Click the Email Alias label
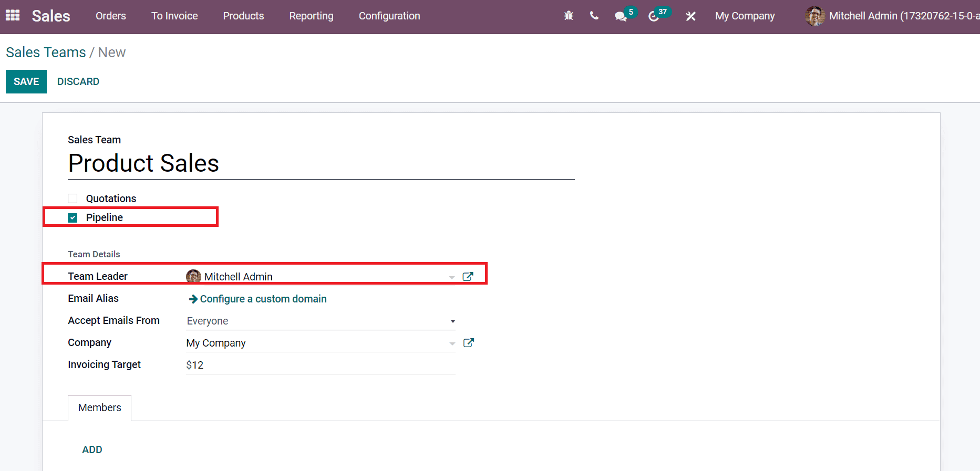This screenshot has height=471, width=980. pyautogui.click(x=93, y=298)
